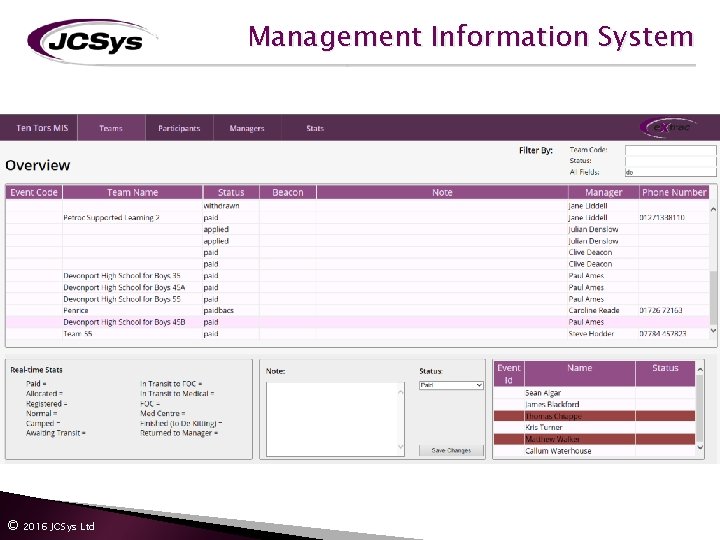
Task: Open the Ten Tors MIS home tab
Action: (x=42, y=128)
